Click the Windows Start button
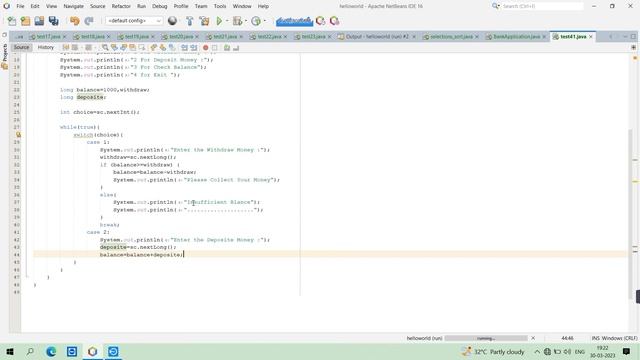Viewport: 640px width, 360px height. click(x=10, y=351)
